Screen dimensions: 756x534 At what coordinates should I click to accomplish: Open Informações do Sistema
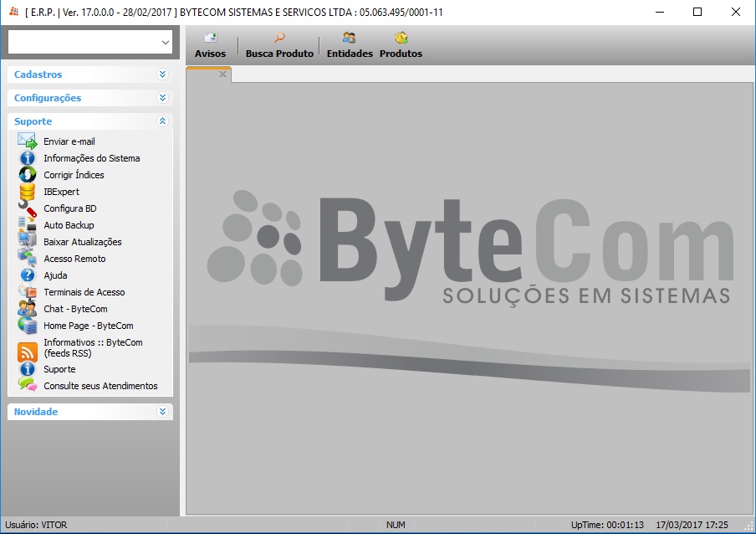pos(91,158)
